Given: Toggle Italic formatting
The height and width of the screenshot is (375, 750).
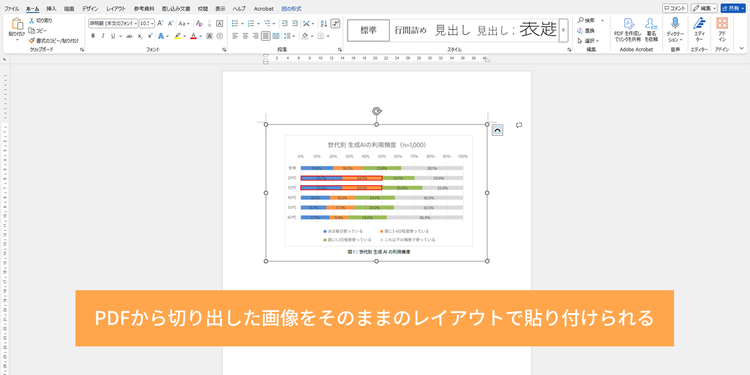Looking at the screenshot, I should (x=103, y=36).
